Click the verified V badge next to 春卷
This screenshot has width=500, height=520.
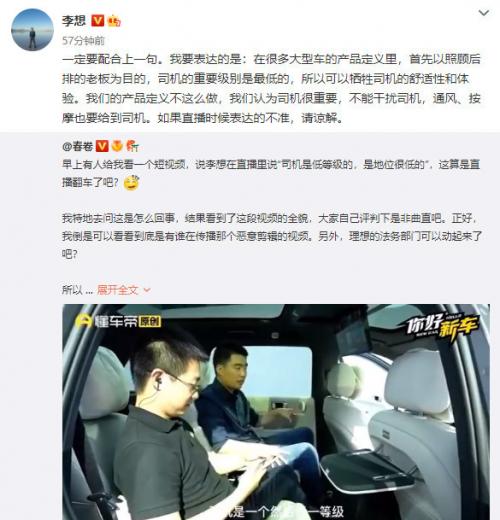pyautogui.click(x=102, y=146)
